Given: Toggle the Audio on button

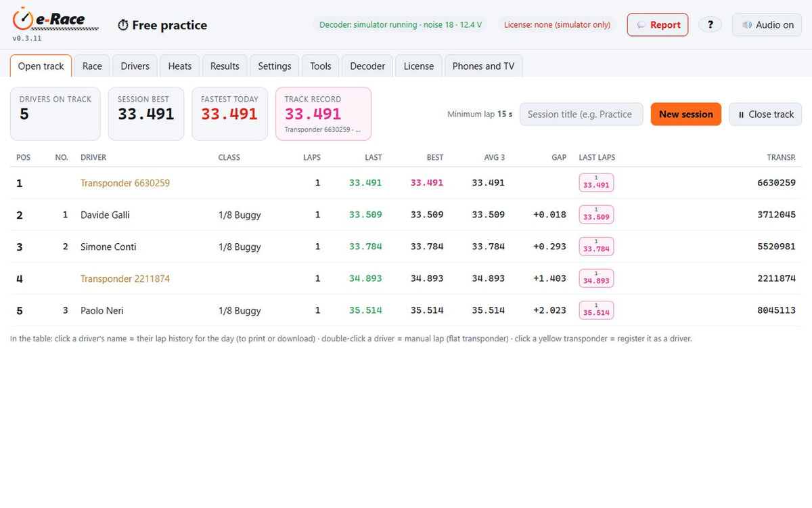Looking at the screenshot, I should [x=767, y=25].
